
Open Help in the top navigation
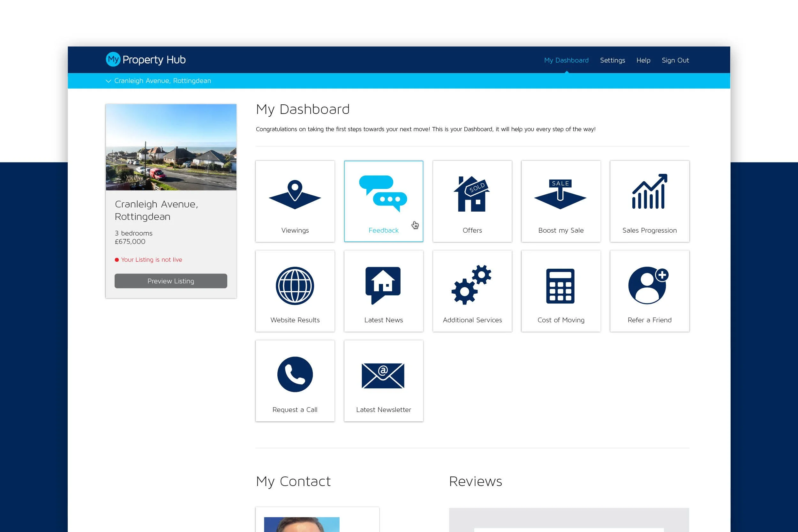pyautogui.click(x=643, y=60)
